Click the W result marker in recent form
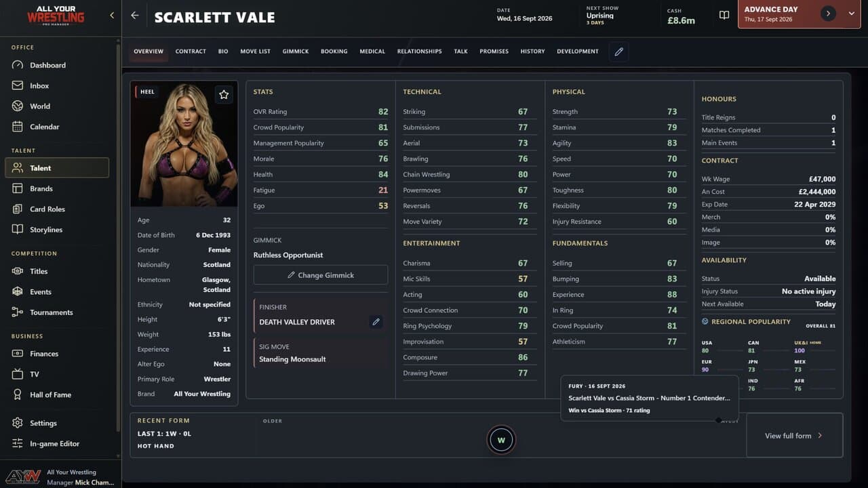The width and height of the screenshot is (868, 488). [501, 440]
